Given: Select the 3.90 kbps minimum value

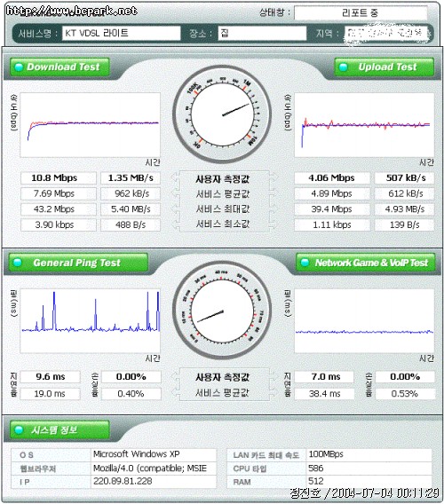Looking at the screenshot, I should pos(59,224).
